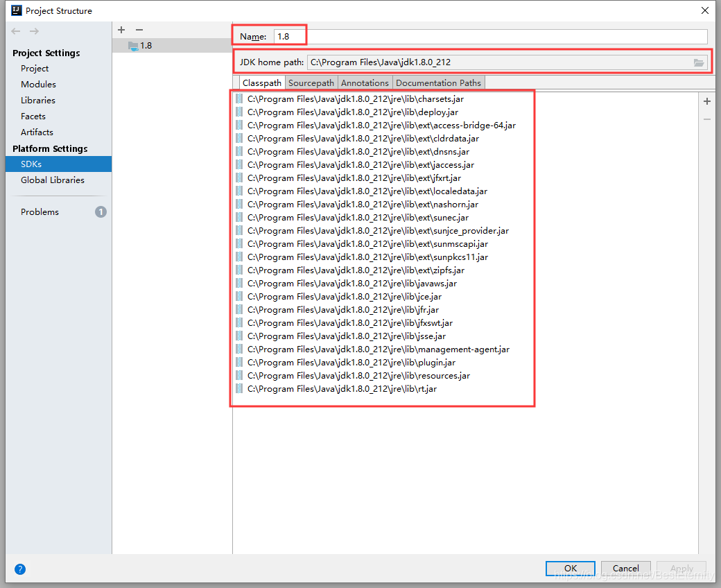721x588 pixels.
Task: Click the Cancel button
Action: coord(626,568)
